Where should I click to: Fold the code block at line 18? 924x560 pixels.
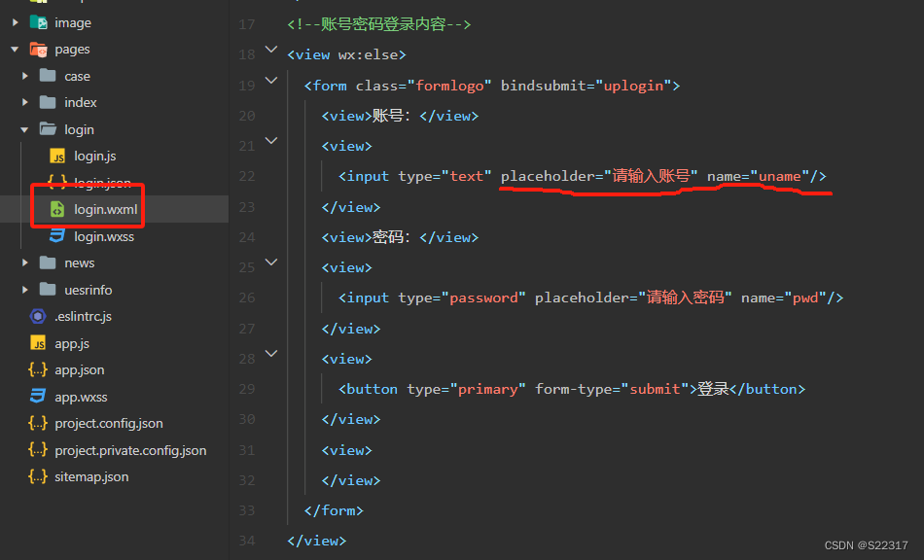pyautogui.click(x=271, y=50)
